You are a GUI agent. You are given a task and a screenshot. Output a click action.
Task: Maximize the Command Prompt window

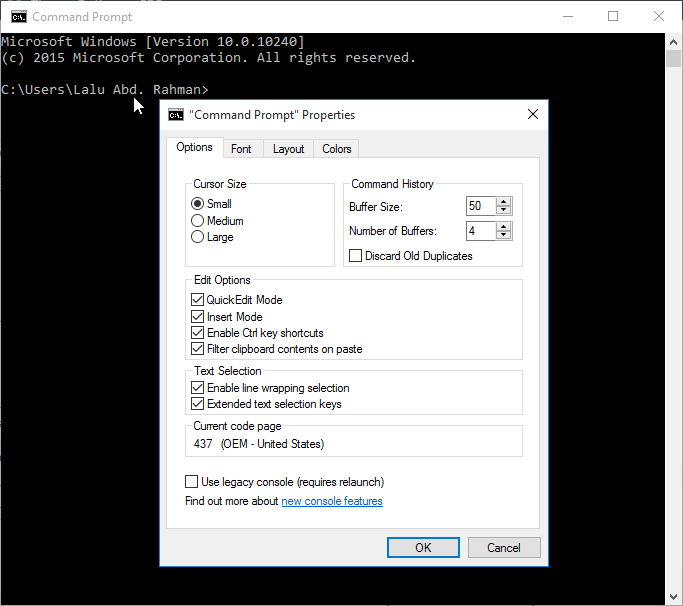click(x=613, y=17)
